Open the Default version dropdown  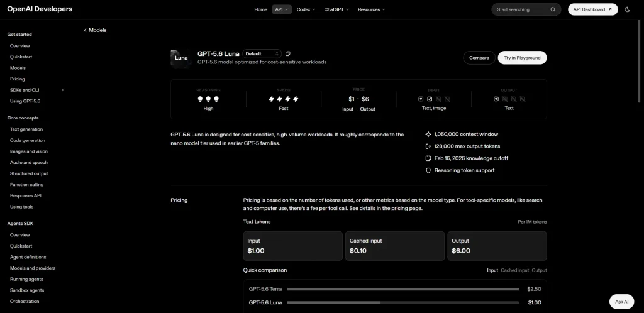tap(262, 54)
